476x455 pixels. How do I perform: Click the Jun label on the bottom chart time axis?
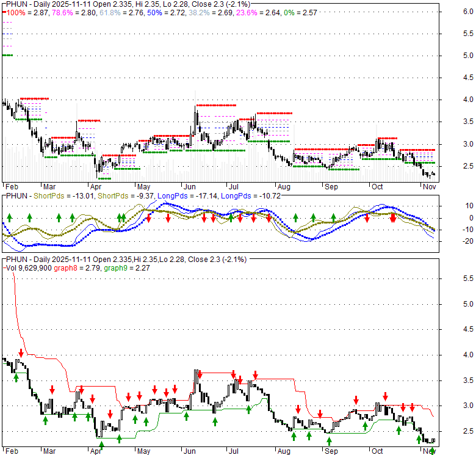tap(190, 451)
